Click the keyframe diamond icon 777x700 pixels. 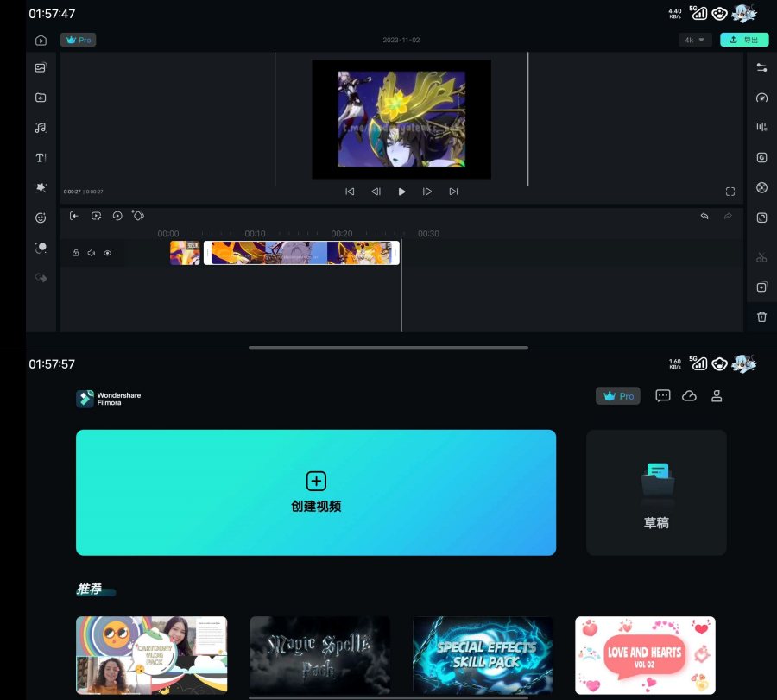(138, 216)
